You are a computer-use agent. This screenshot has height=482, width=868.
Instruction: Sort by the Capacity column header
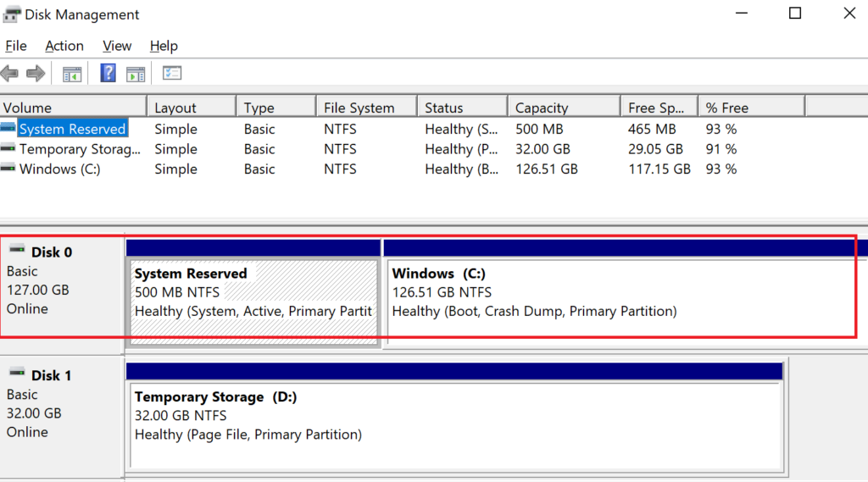tap(564, 107)
